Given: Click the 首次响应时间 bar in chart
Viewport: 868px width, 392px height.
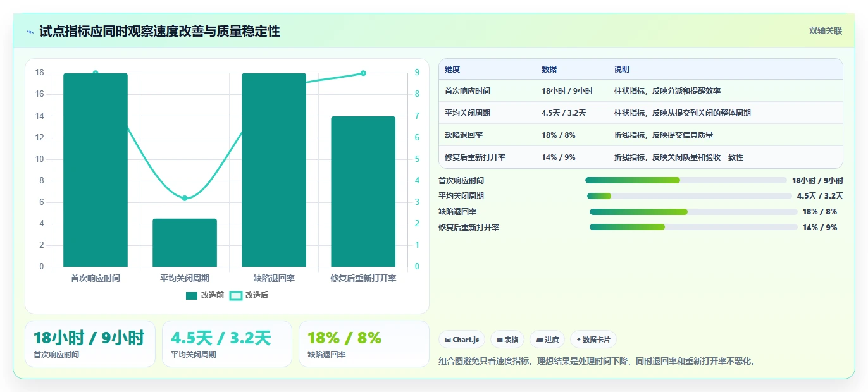Looking at the screenshot, I should click(x=96, y=170).
